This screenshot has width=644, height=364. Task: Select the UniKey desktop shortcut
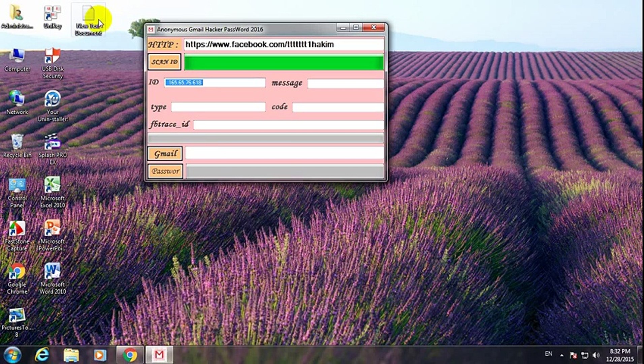point(52,17)
